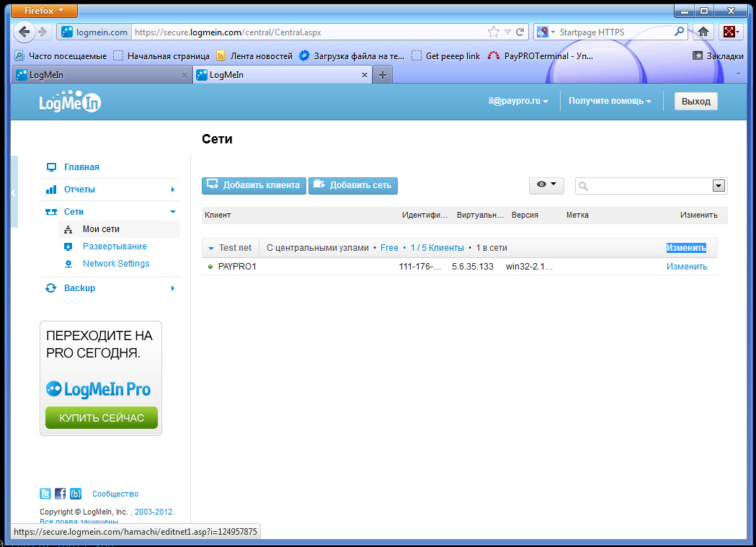Open il@paypro.ru account dropdown
Screen dimensions: 756x547
click(518, 102)
